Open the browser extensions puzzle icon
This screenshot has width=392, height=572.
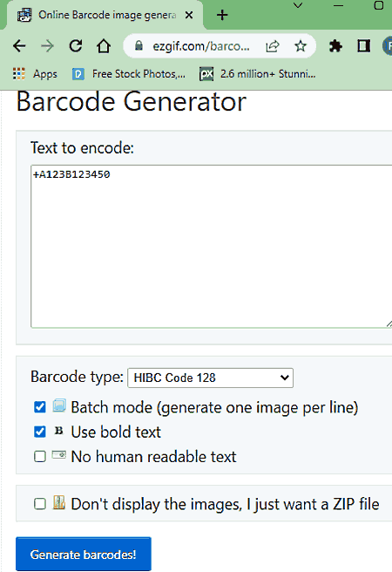[x=335, y=46]
